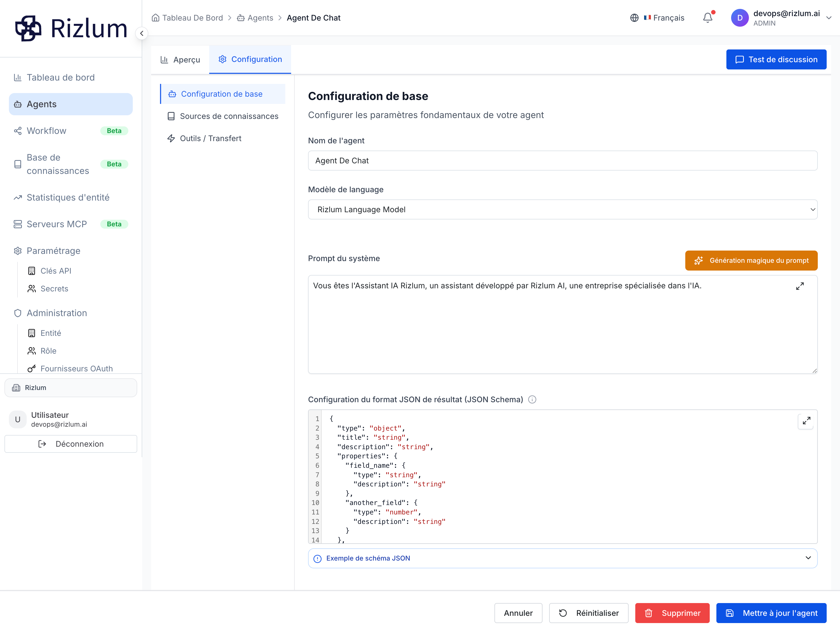
Task: Click the Outils lightning bolt icon
Action: pyautogui.click(x=171, y=139)
